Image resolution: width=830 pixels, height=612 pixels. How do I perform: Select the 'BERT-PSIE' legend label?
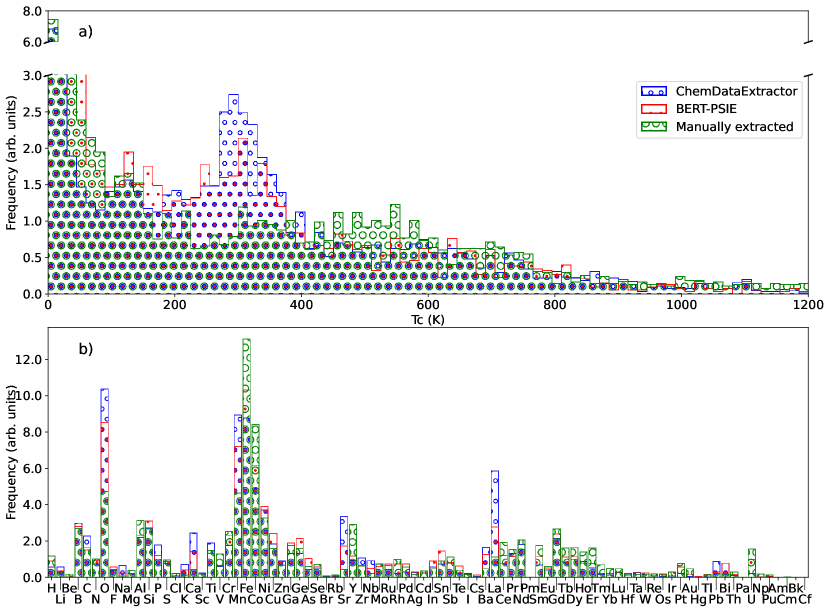[706, 109]
